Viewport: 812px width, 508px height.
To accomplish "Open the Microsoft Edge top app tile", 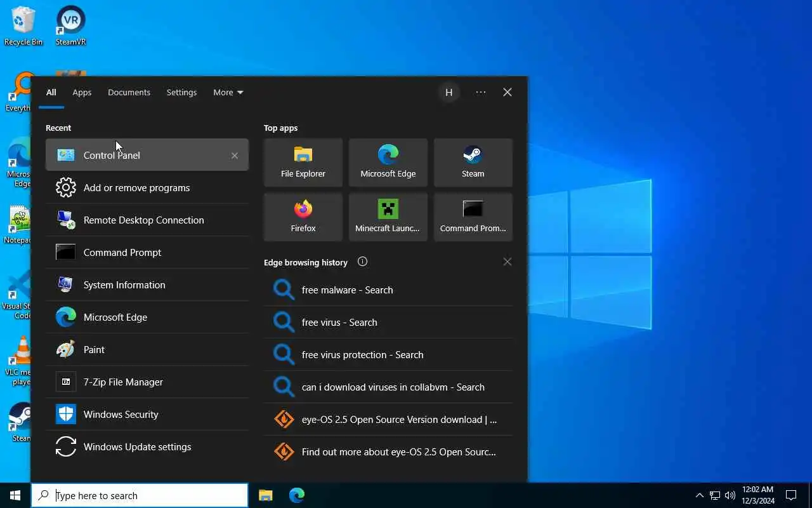I will tap(388, 163).
